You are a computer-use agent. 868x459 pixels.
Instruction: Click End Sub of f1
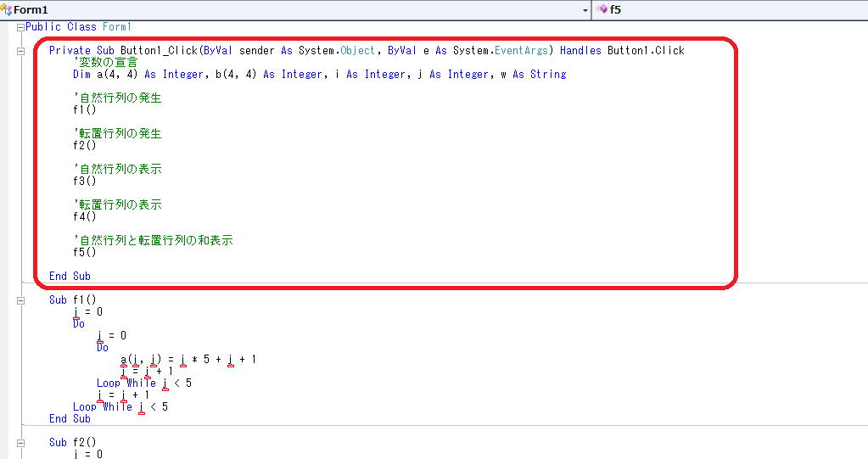click(x=70, y=418)
